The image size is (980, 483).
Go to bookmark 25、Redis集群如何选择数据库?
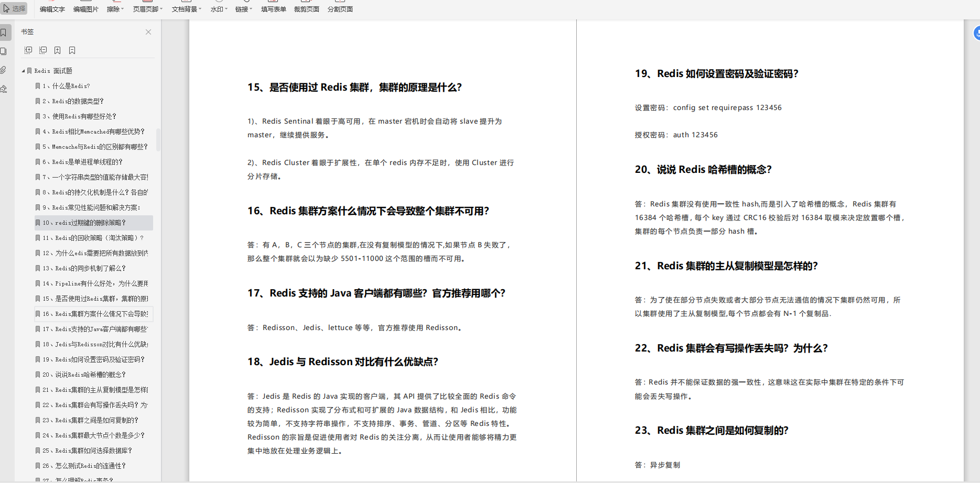pos(87,451)
